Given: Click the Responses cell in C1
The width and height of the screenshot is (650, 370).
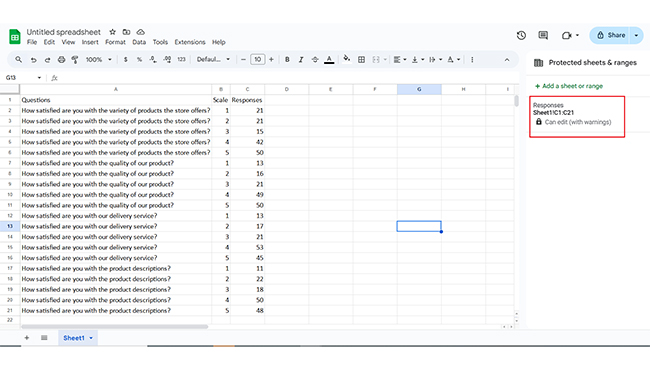Looking at the screenshot, I should click(x=247, y=100).
